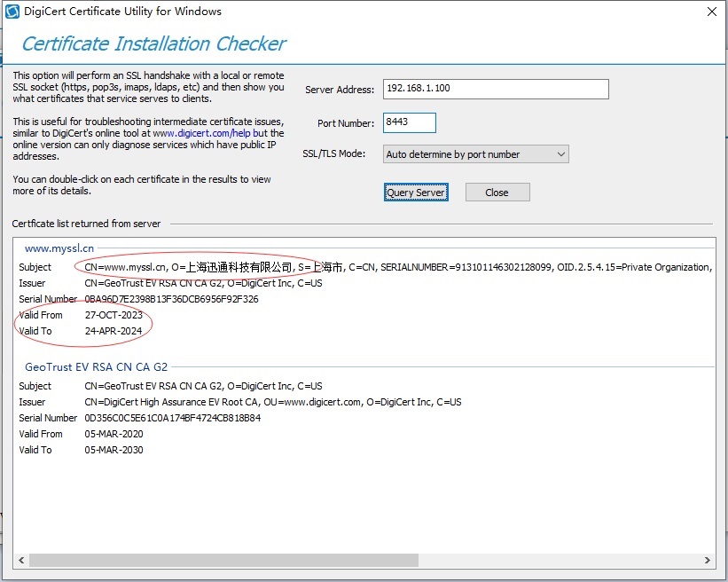
Task: Click the Query Server button
Action: click(x=416, y=193)
